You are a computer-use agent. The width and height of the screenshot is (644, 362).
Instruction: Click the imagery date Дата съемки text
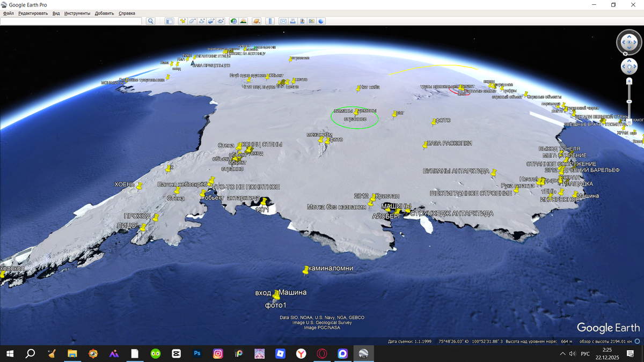click(x=409, y=341)
